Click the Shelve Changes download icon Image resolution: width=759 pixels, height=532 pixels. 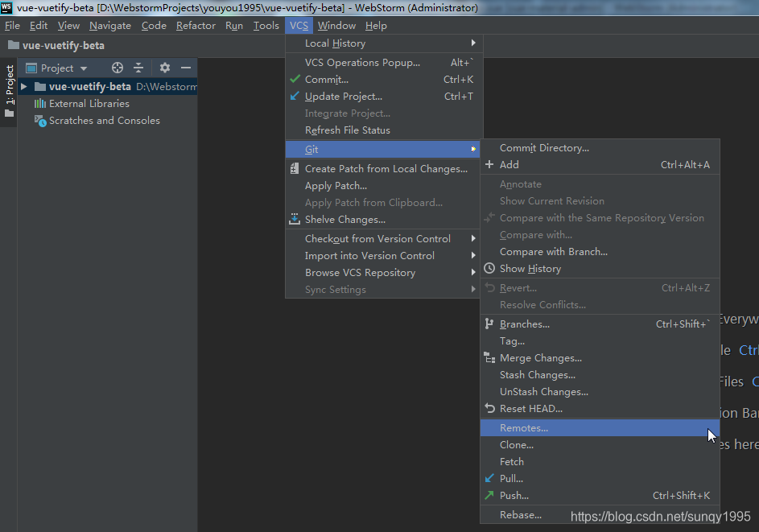(x=295, y=219)
